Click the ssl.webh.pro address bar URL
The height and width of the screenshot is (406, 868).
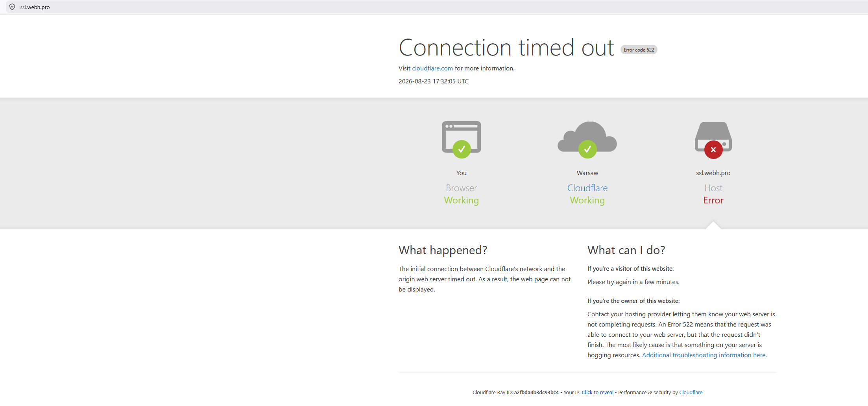[x=35, y=7]
